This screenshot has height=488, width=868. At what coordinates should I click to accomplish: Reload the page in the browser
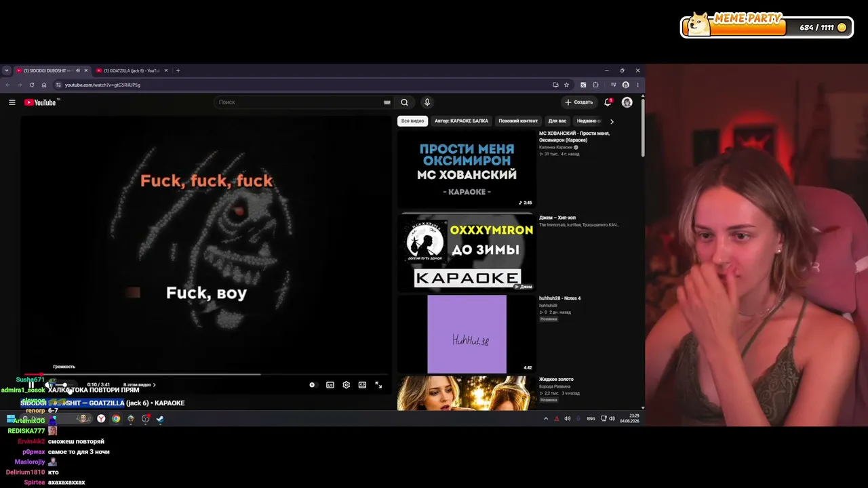(31, 85)
